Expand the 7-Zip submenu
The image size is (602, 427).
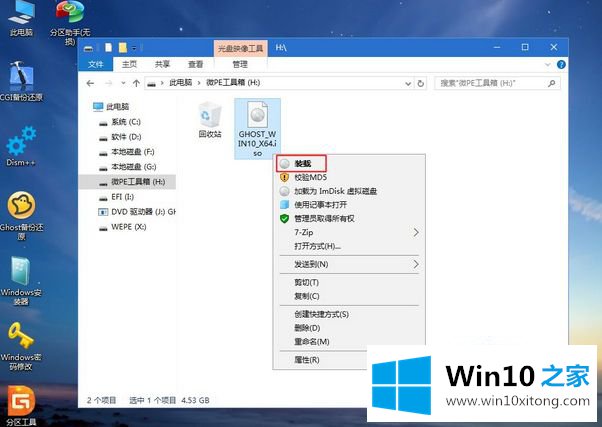(416, 232)
